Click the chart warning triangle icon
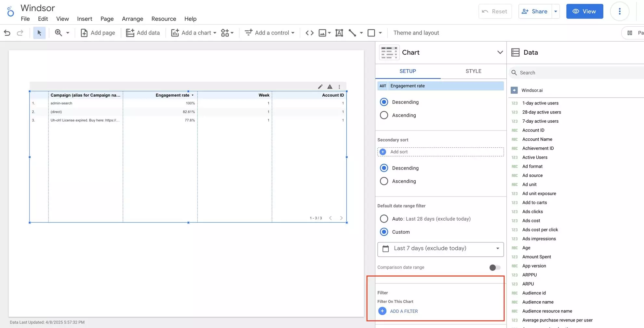 point(329,87)
